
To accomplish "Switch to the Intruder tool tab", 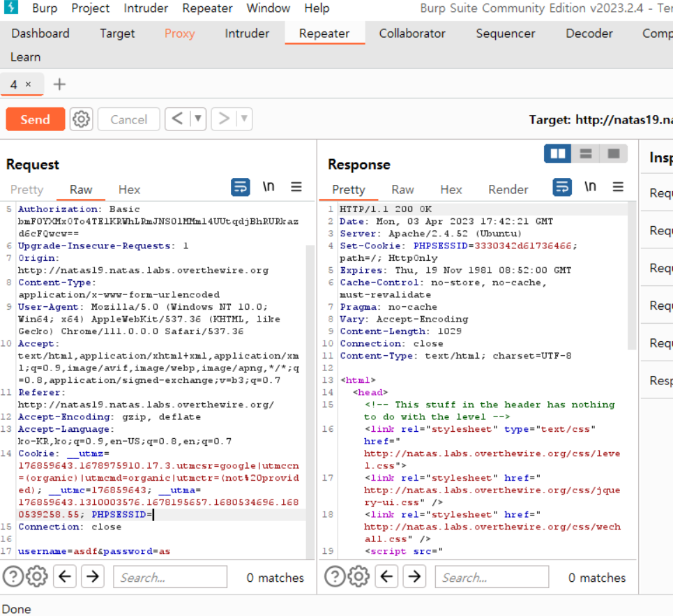I will pyautogui.click(x=247, y=33).
